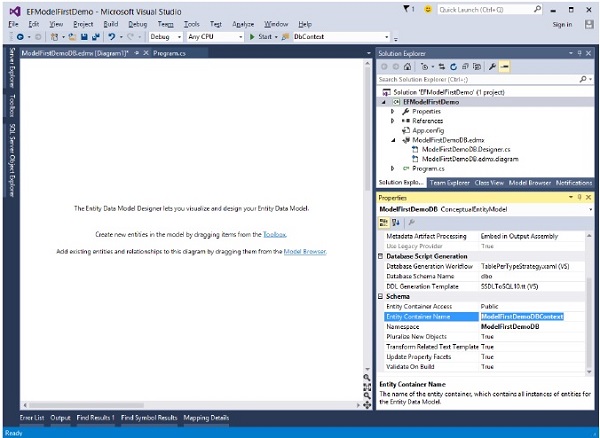Screen dimensions: 600x438
Task: Pin the ModelFirstDemoDB.edmx tab
Action: pos(137,53)
